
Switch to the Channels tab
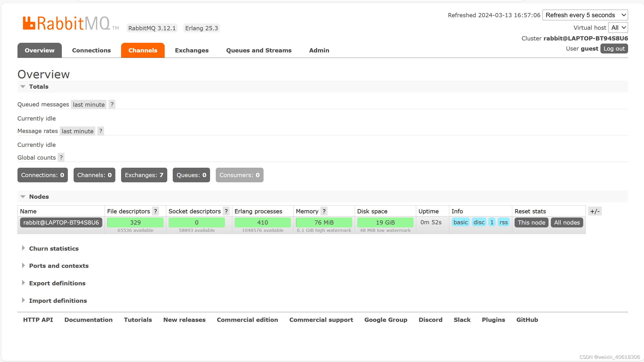click(x=143, y=50)
